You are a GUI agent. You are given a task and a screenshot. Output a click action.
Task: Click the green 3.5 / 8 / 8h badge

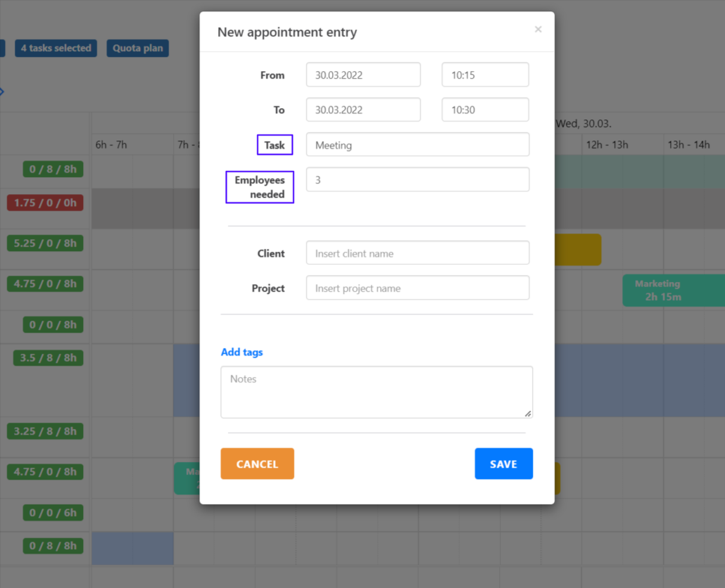coord(48,358)
